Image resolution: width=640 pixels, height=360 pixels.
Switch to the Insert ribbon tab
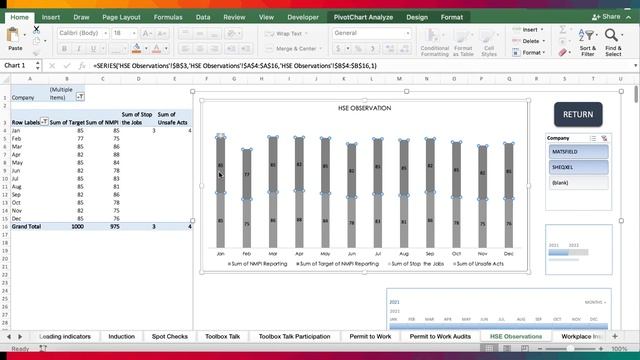coord(51,17)
